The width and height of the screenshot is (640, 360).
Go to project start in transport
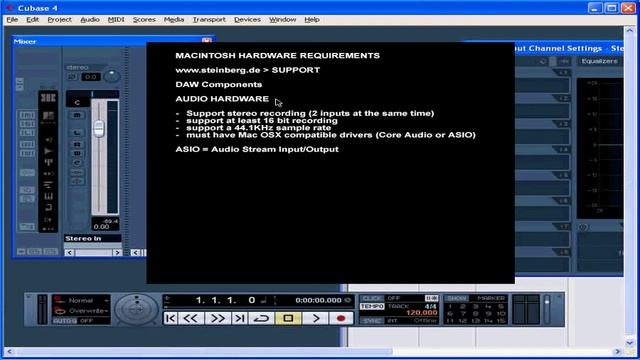point(171,318)
